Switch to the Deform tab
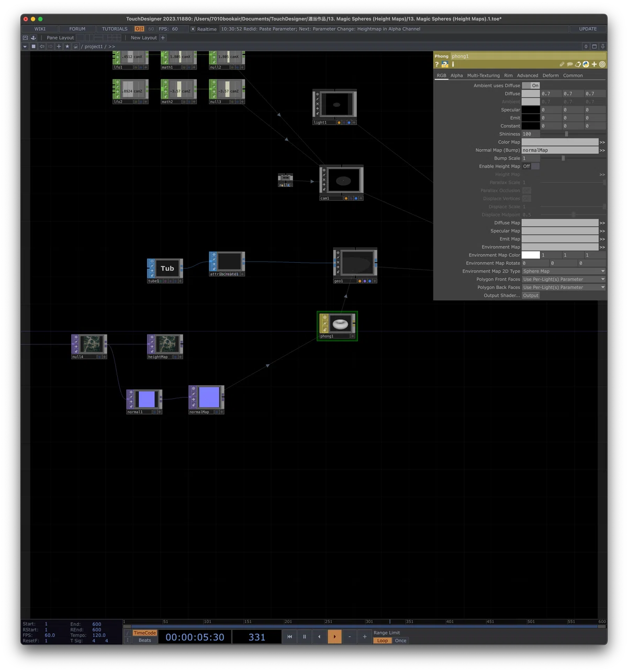The image size is (628, 672). 551,75
